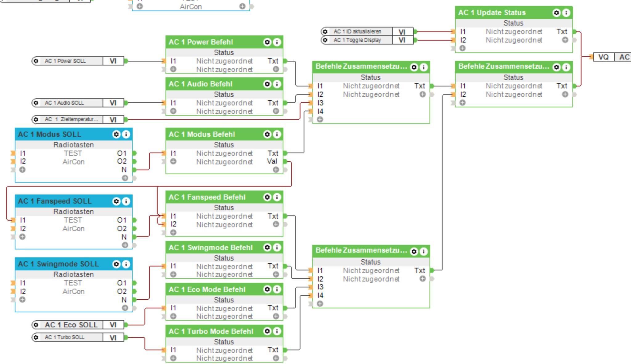Add input with plus under I2 of AC 1 Fanspeed SOLL
Image resolution: width=631 pixels, height=364 pixels.
click(x=22, y=237)
